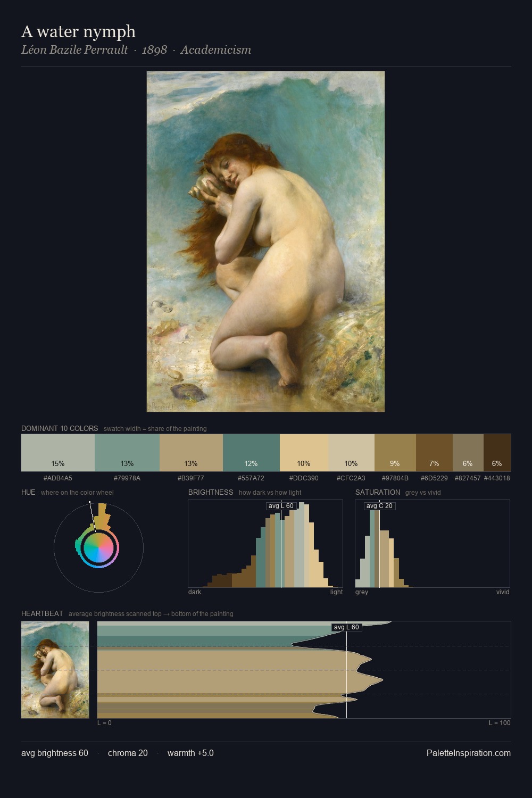Click the heartbeat brightness graph
This screenshot has width=532, height=798.
(304, 670)
